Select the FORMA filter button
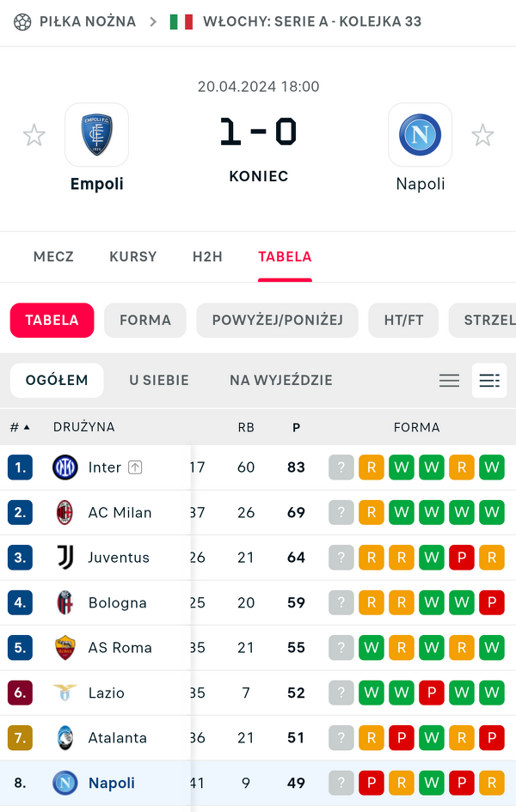This screenshot has height=812, width=516. point(145,321)
